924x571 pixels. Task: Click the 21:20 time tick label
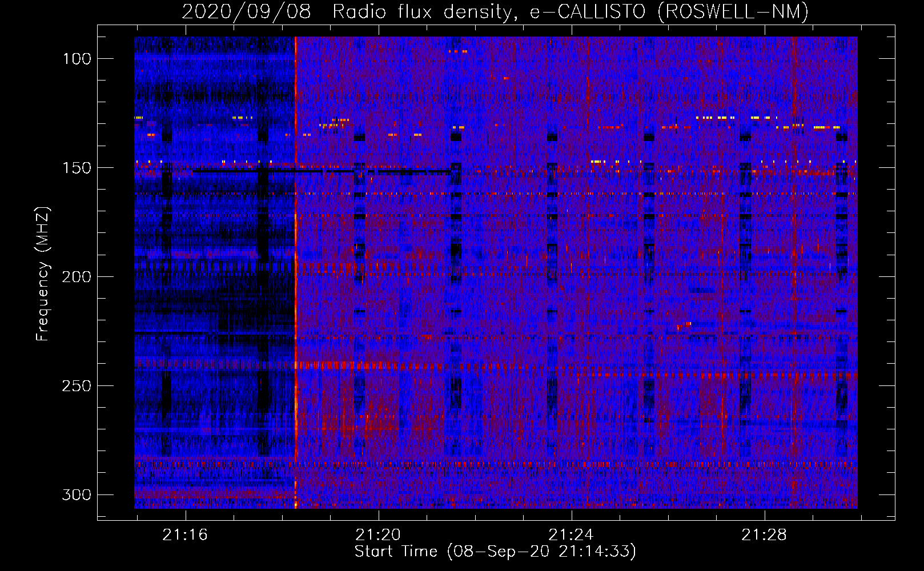[x=378, y=535]
